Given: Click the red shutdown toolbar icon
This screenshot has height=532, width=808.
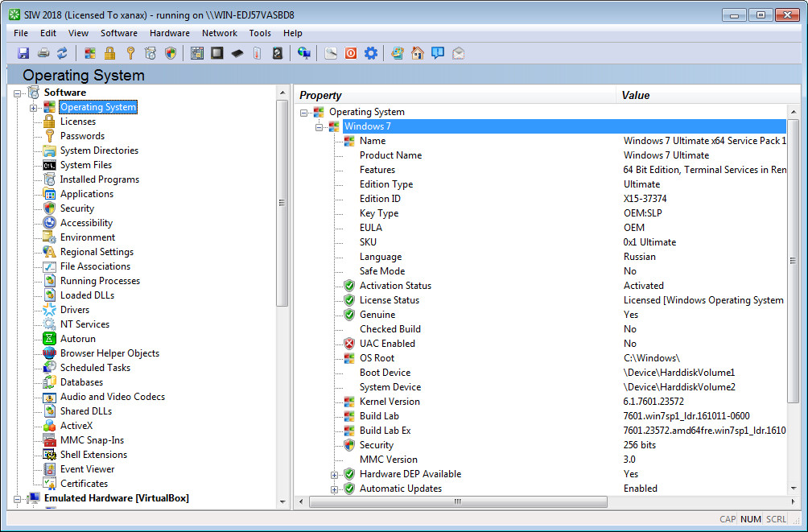Looking at the screenshot, I should (351, 53).
